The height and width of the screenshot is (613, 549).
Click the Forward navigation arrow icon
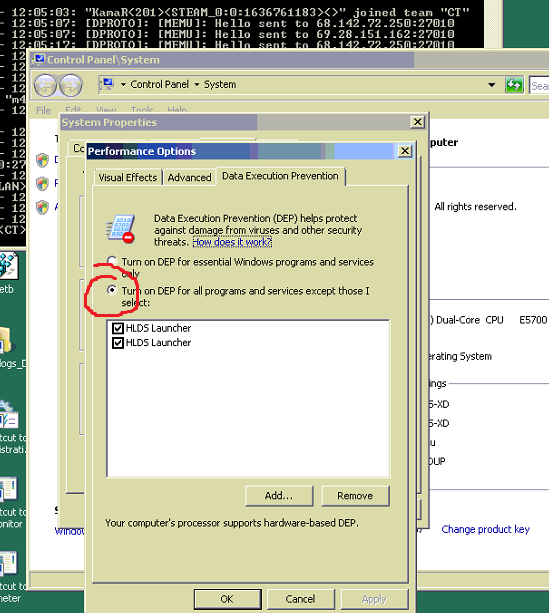pos(71,85)
